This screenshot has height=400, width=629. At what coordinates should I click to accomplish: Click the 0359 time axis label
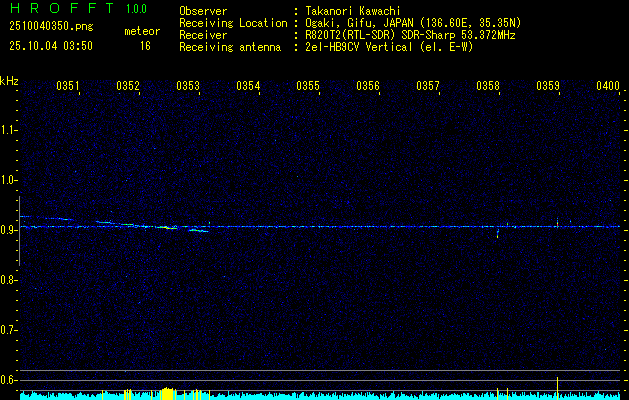(548, 86)
